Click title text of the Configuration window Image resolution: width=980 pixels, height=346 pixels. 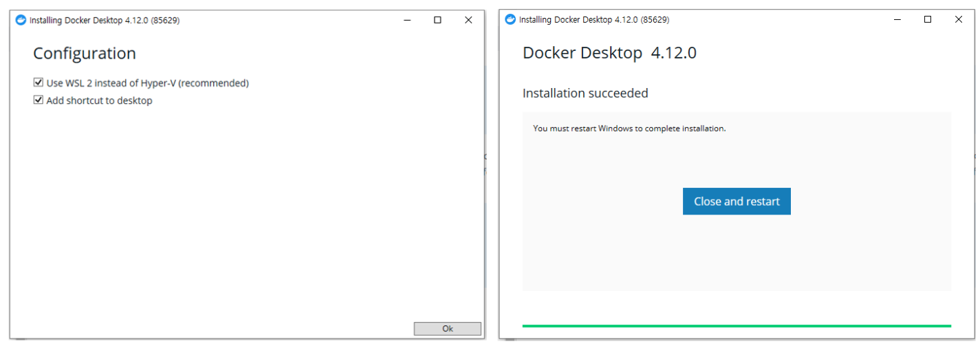pyautogui.click(x=105, y=20)
